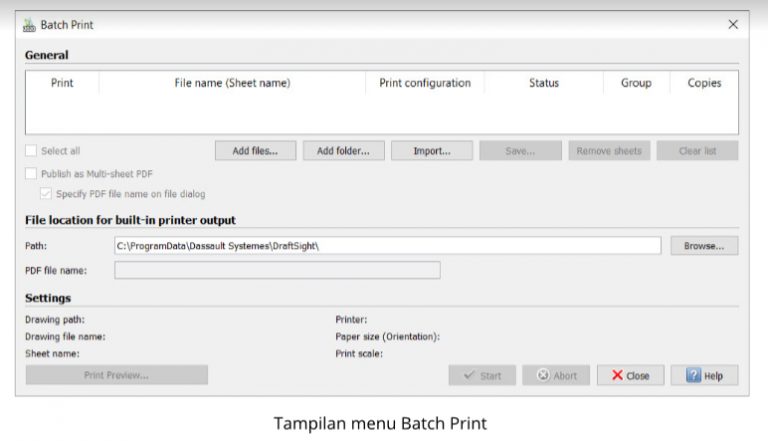Click the Copies column header
The image size is (768, 441).
(704, 83)
